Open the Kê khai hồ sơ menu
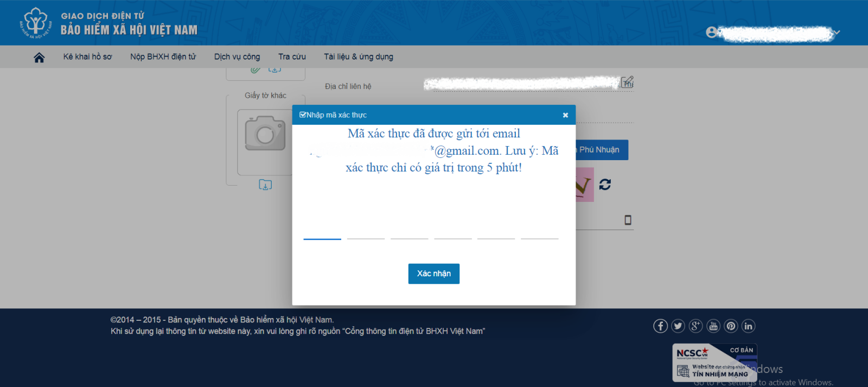Viewport: 868px width, 387px height. 87,56
